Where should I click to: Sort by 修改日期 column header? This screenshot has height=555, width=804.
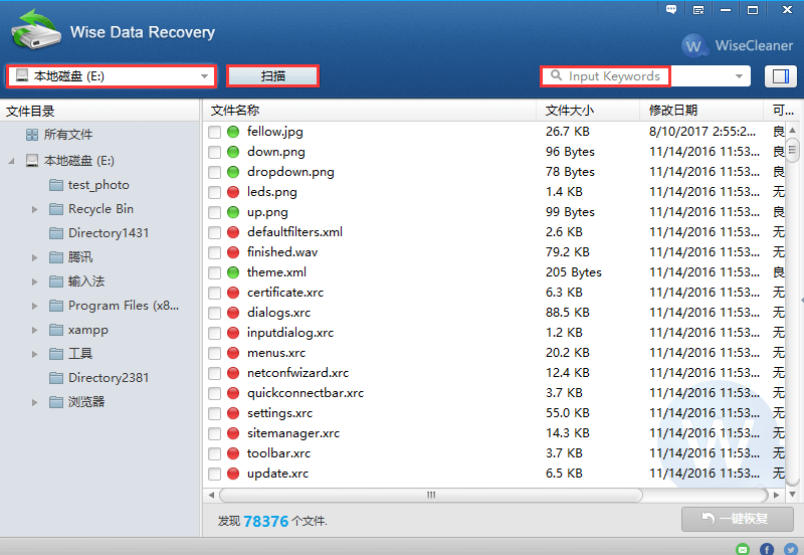[x=673, y=110]
